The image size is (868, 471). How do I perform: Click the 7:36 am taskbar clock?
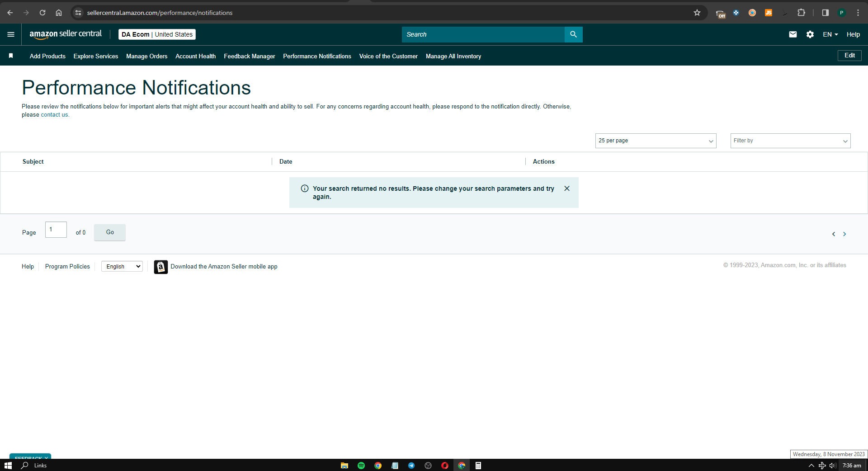(x=852, y=466)
